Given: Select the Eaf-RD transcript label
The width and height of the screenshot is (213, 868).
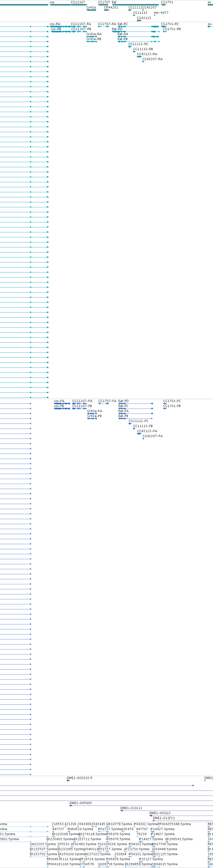Looking at the screenshot, I should (x=117, y=29).
